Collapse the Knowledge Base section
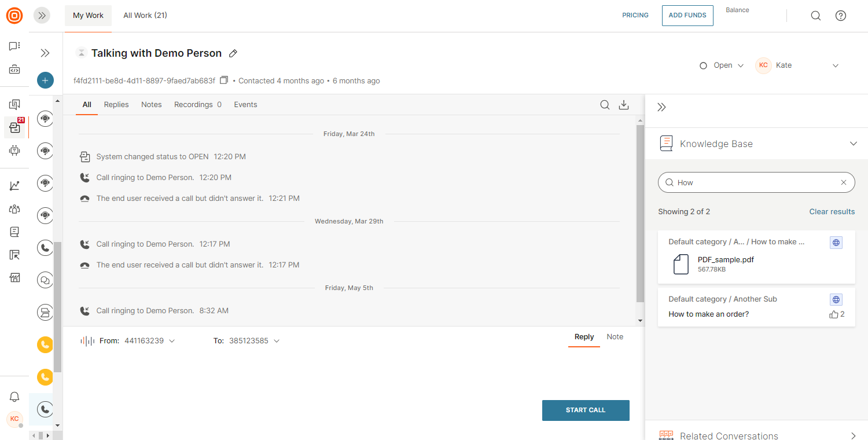Image resolution: width=868 pixels, height=440 pixels. tap(854, 144)
